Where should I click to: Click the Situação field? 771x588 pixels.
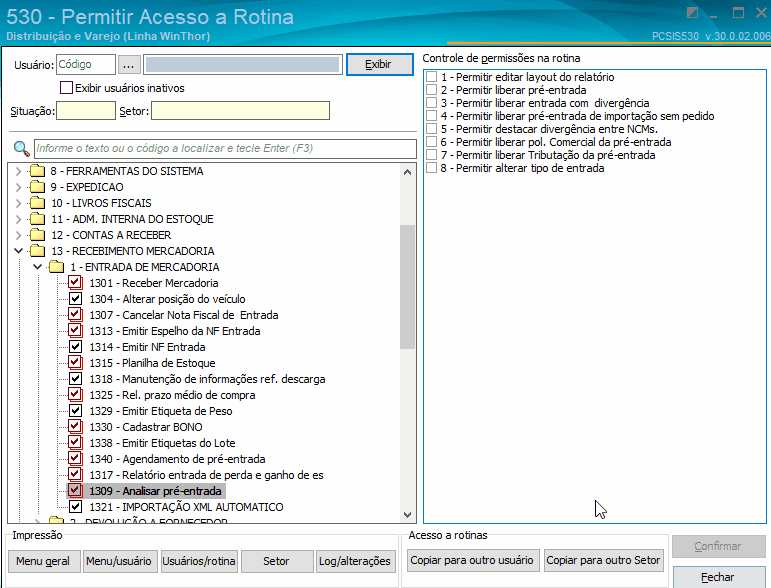pyautogui.click(x=86, y=111)
